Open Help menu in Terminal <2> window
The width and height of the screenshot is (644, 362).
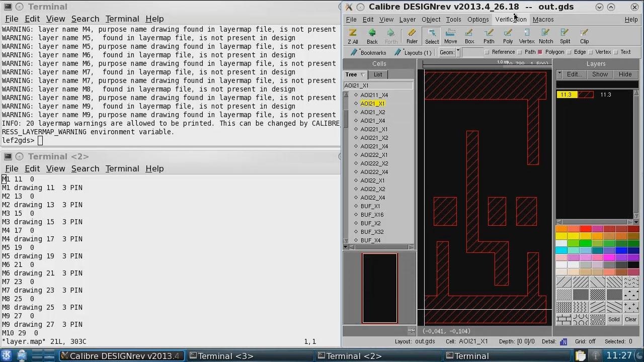tap(154, 168)
